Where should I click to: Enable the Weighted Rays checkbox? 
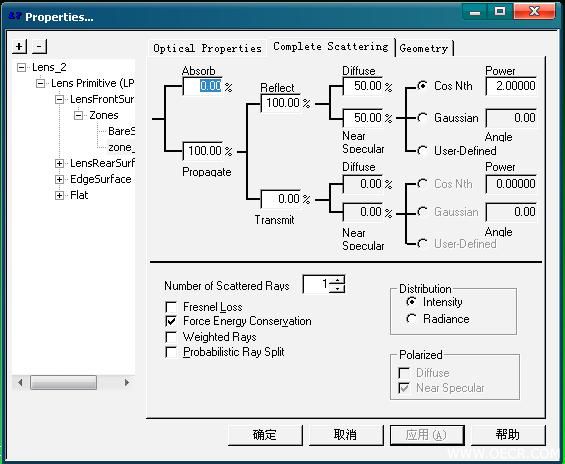click(171, 337)
